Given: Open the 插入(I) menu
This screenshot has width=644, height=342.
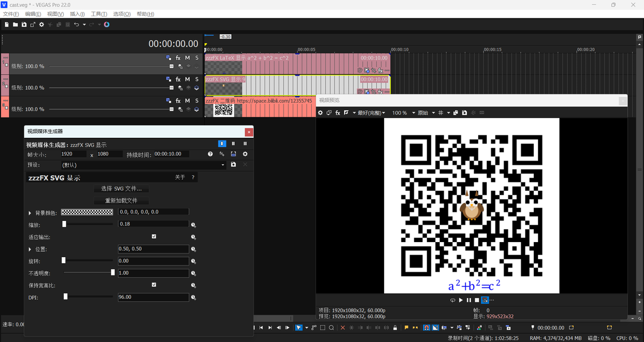Looking at the screenshot, I should [77, 14].
